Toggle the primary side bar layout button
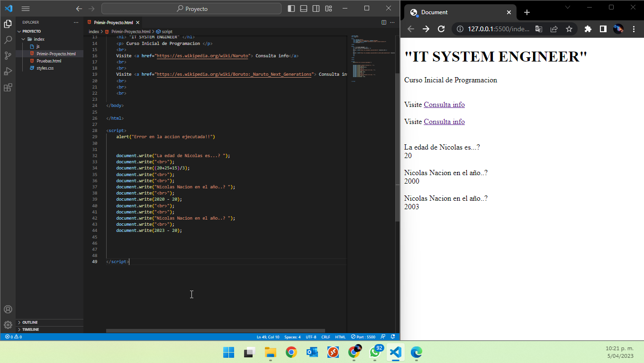Image resolution: width=644 pixels, height=363 pixels. click(291, 9)
